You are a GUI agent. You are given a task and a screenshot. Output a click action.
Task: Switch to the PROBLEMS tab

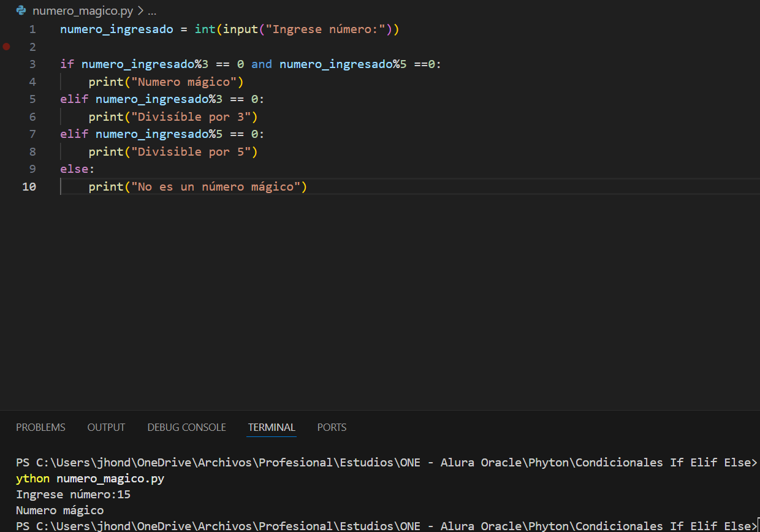(40, 427)
